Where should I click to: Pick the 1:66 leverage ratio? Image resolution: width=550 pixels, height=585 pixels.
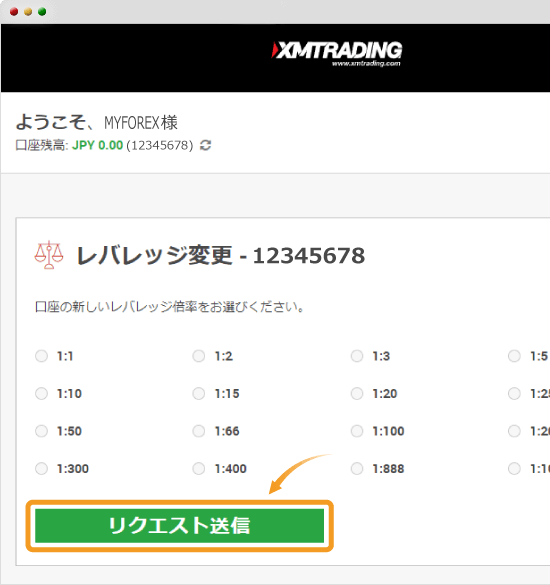point(199,431)
